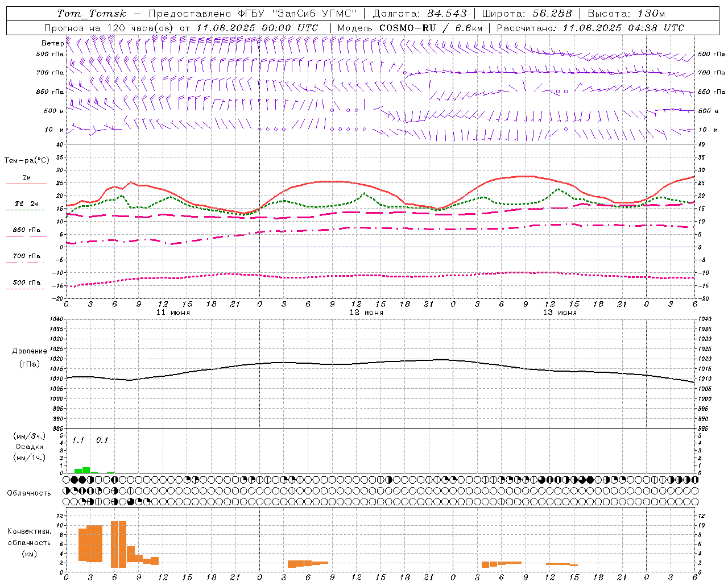Click the Ветер panel label
Image resolution: width=728 pixels, height=582 pixels.
[52, 43]
